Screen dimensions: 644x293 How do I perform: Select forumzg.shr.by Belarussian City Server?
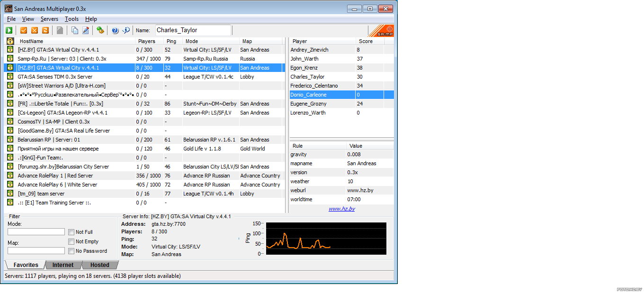click(143, 167)
